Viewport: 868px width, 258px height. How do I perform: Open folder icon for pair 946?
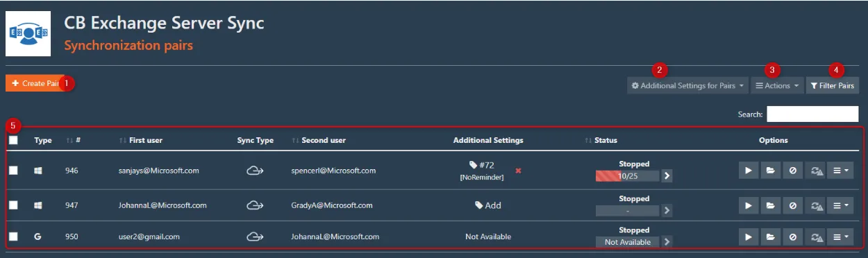pos(770,171)
